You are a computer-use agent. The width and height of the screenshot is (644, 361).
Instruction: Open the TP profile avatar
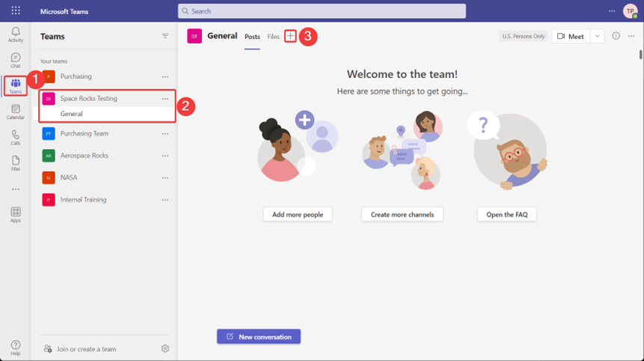click(630, 11)
